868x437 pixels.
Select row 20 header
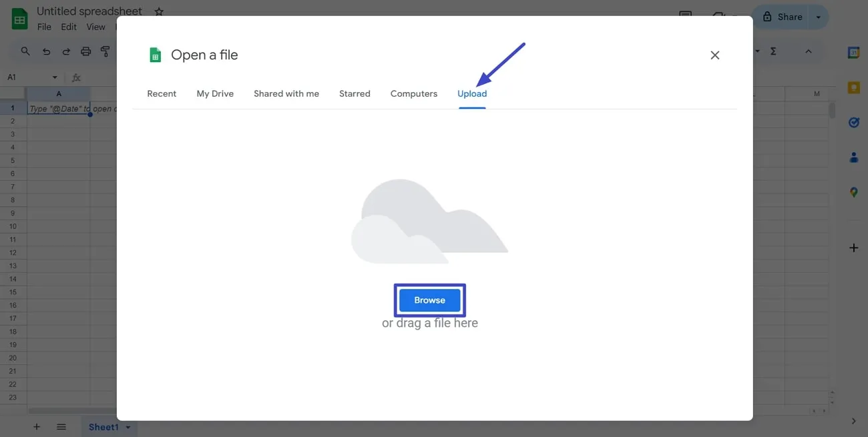pos(13,358)
